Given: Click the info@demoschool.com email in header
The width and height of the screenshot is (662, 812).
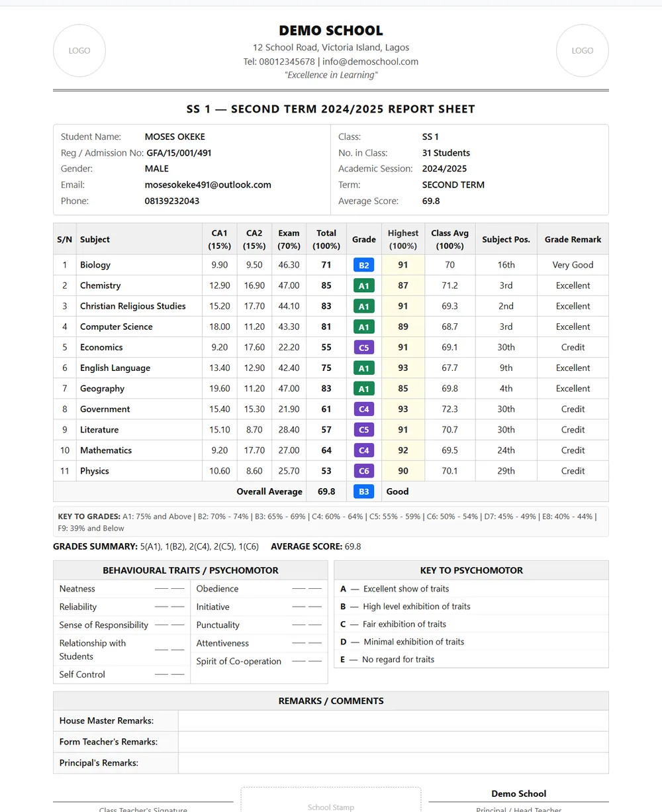Looking at the screenshot, I should pyautogui.click(x=370, y=62).
